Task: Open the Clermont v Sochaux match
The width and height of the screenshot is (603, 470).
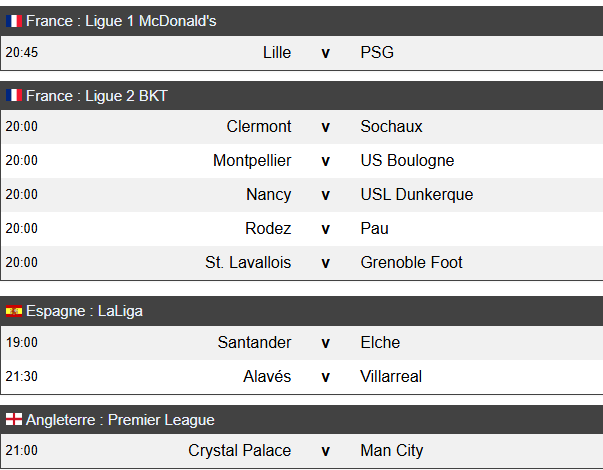Action: coord(302,127)
